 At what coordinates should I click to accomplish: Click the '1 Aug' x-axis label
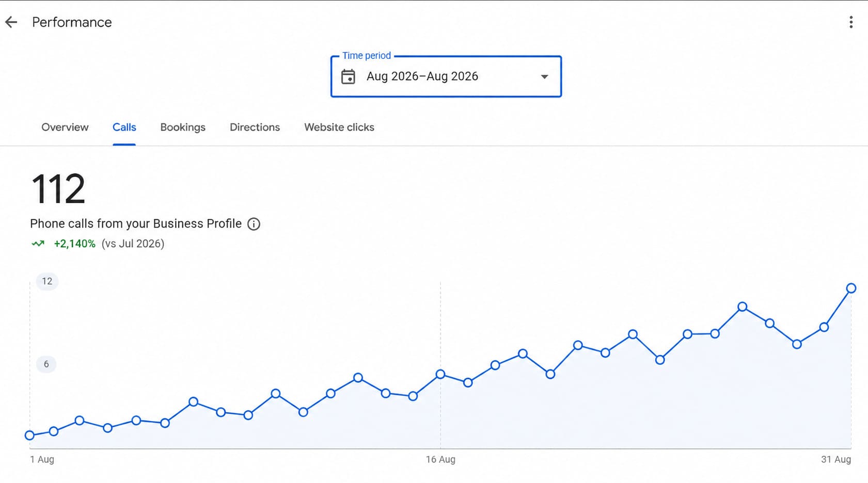click(x=42, y=459)
